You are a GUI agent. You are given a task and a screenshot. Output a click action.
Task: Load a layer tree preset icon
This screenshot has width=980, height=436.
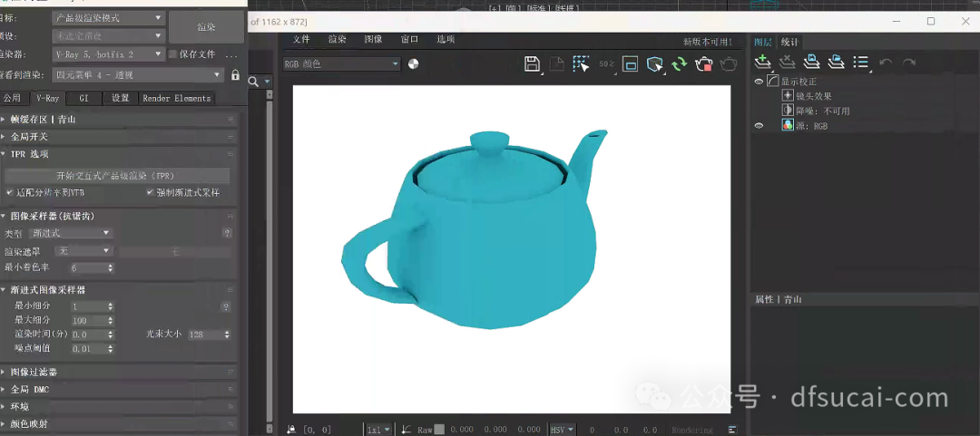[x=836, y=62]
